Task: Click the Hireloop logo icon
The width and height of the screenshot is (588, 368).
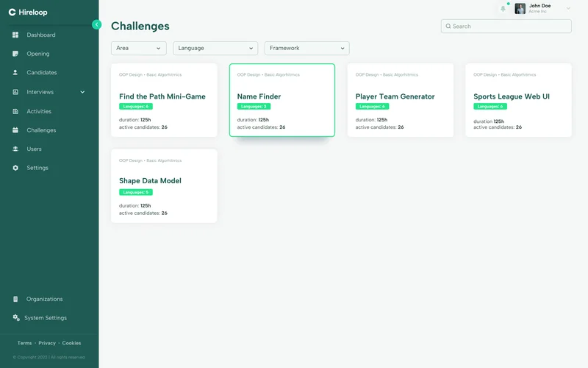Action: [x=12, y=13]
